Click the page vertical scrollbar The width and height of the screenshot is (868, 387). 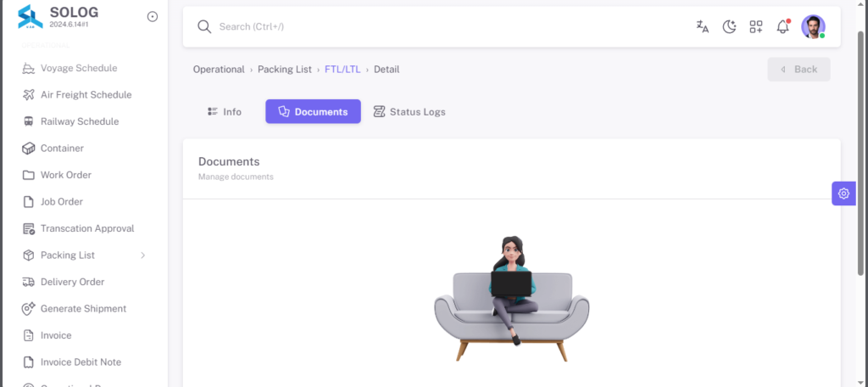coord(862,153)
